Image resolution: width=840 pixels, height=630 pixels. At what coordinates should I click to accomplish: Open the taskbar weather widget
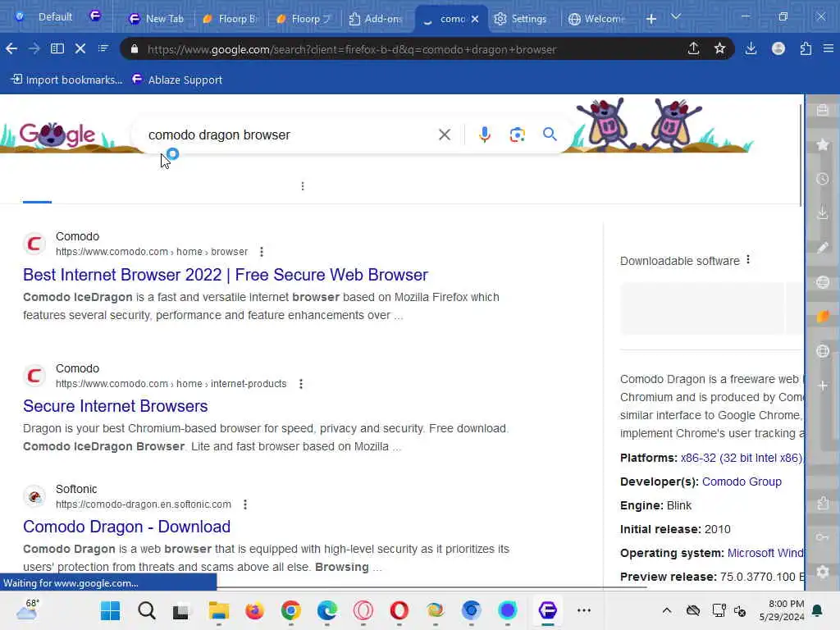(x=27, y=609)
